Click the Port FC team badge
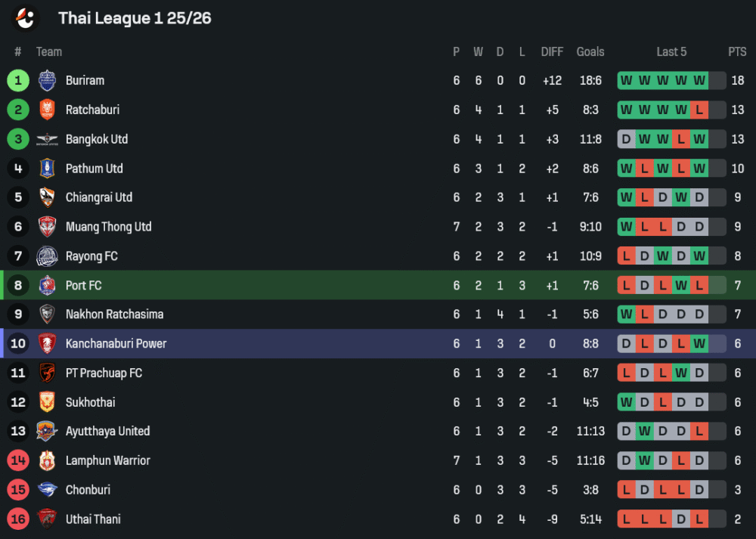The height and width of the screenshot is (539, 756). click(x=47, y=285)
